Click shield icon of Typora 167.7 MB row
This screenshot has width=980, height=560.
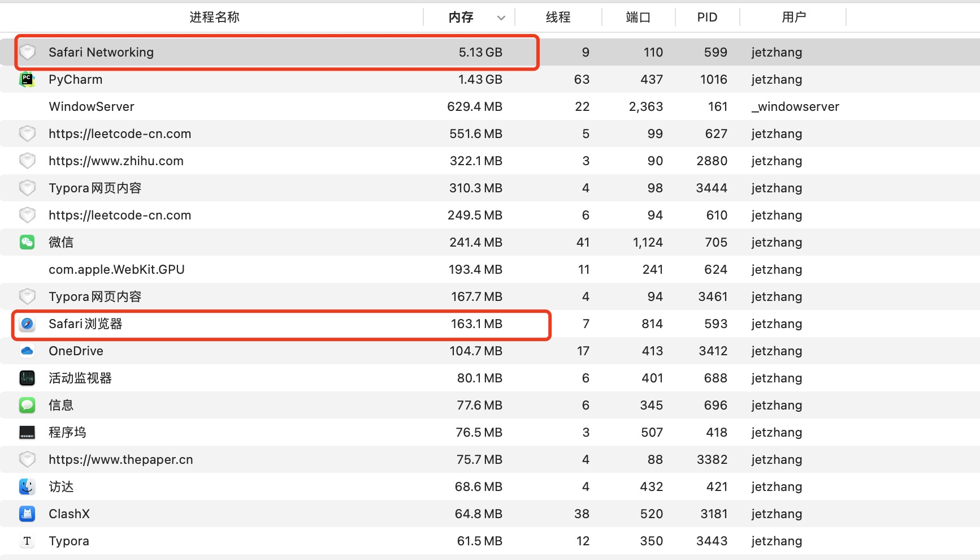tap(27, 296)
